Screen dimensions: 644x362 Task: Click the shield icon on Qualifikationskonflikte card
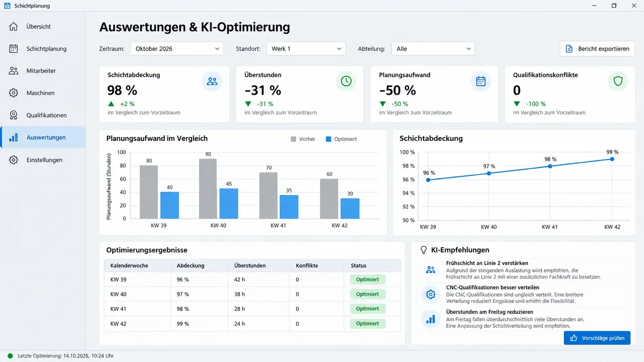618,81
